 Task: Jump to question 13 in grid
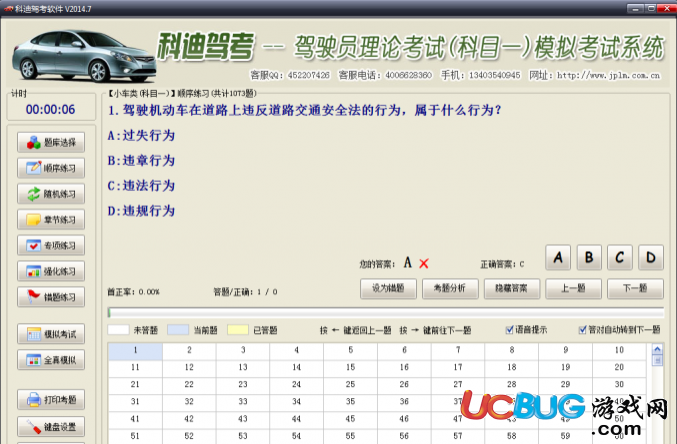coord(243,368)
